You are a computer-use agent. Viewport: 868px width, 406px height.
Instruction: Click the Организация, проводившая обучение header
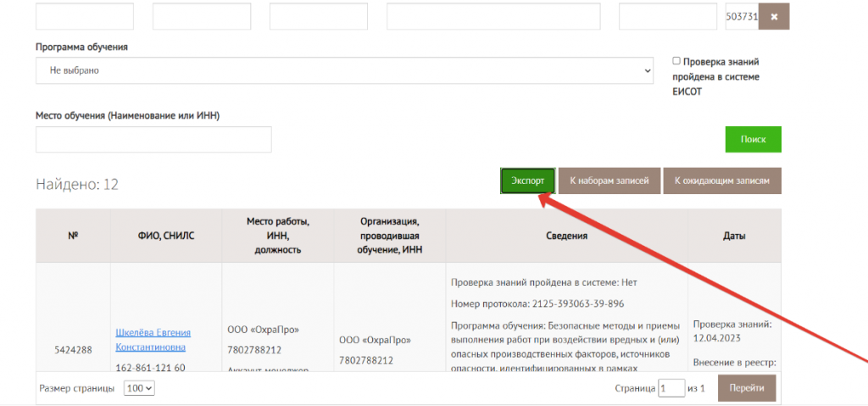[390, 236]
